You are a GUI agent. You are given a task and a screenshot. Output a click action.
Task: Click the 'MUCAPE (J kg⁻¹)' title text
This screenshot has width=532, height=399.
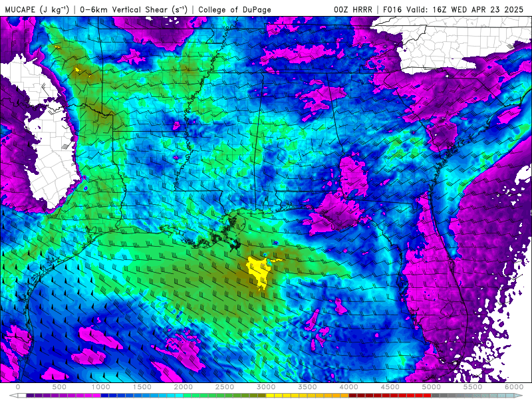coord(37,9)
